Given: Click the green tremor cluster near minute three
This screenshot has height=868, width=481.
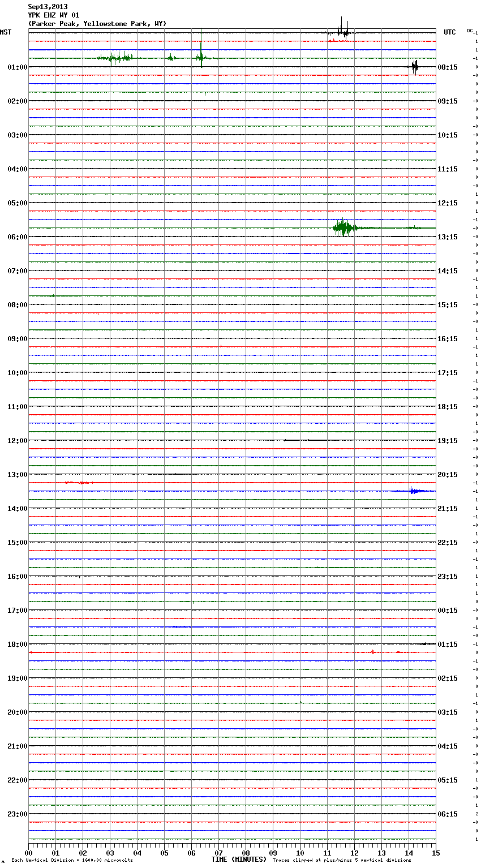Looking at the screenshot, I should click(x=115, y=57).
